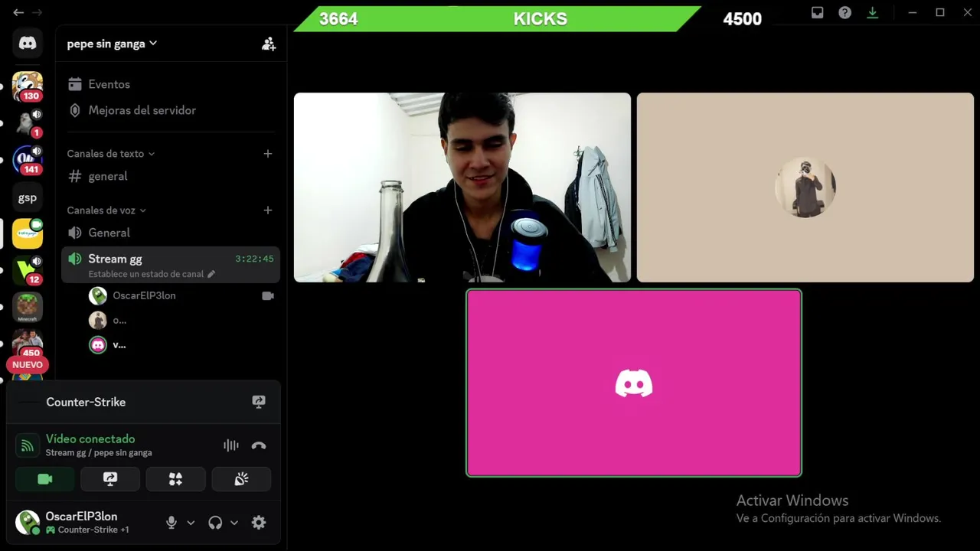Mute the microphone
The width and height of the screenshot is (980, 551).
click(x=171, y=523)
